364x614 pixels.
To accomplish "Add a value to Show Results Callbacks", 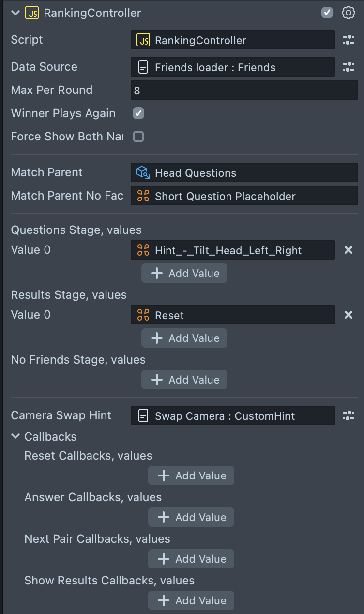I will tap(191, 601).
